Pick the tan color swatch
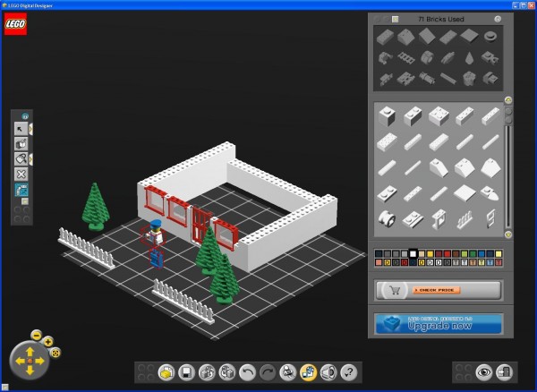This screenshot has width=537, height=392. pyautogui.click(x=422, y=253)
